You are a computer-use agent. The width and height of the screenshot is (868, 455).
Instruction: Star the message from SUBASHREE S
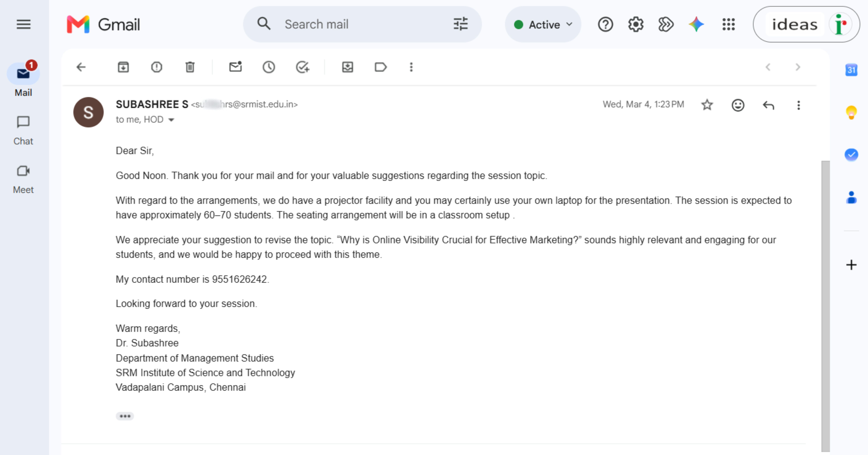[707, 105]
